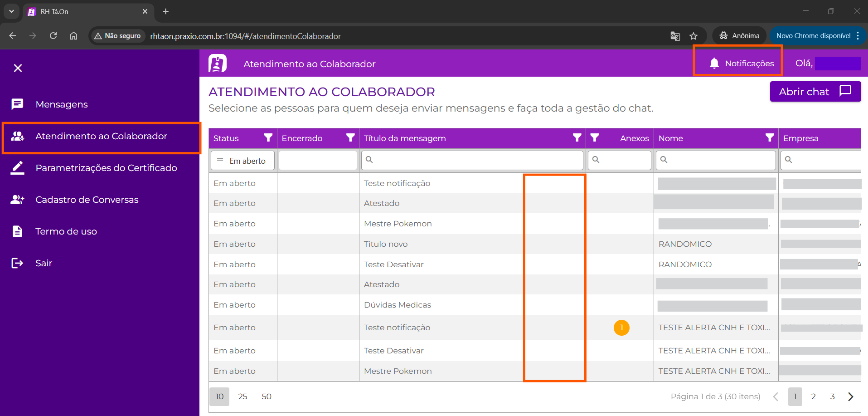Click the browser home button
The height and width of the screenshot is (416, 868).
coord(73,36)
